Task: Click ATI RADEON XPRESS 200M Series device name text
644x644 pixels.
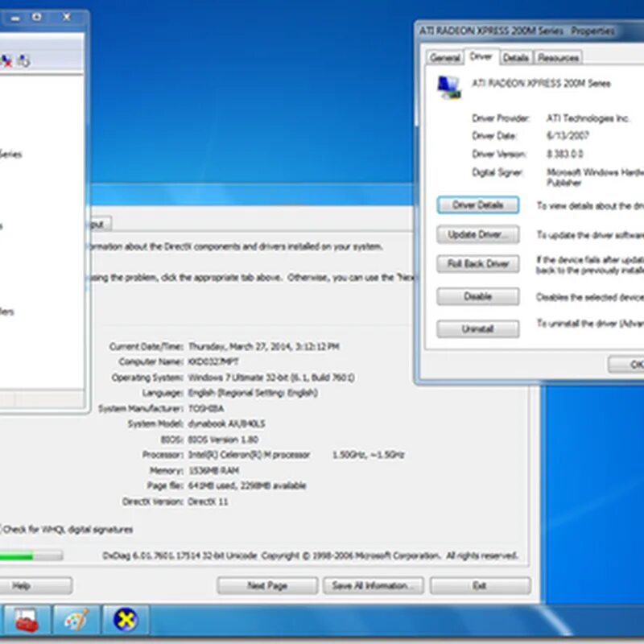Action: pos(541,84)
